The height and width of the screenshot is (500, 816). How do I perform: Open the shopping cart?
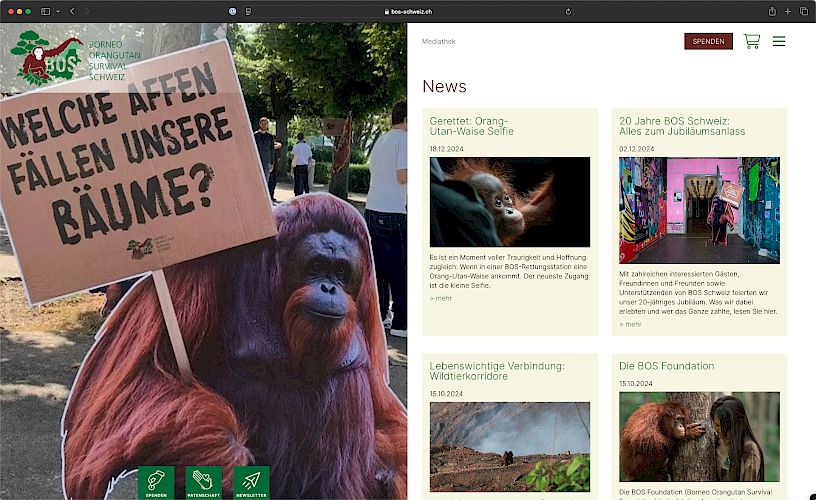click(751, 41)
